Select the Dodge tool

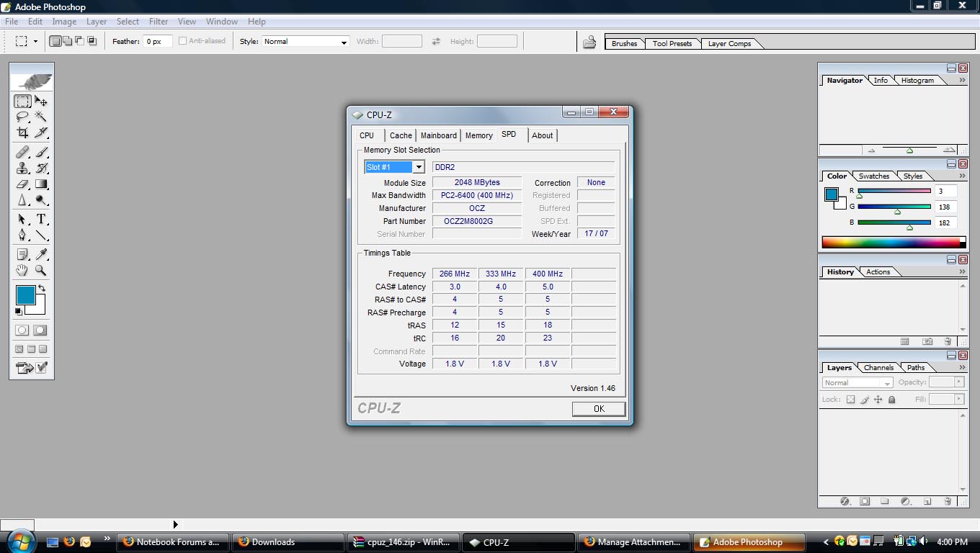coord(41,200)
